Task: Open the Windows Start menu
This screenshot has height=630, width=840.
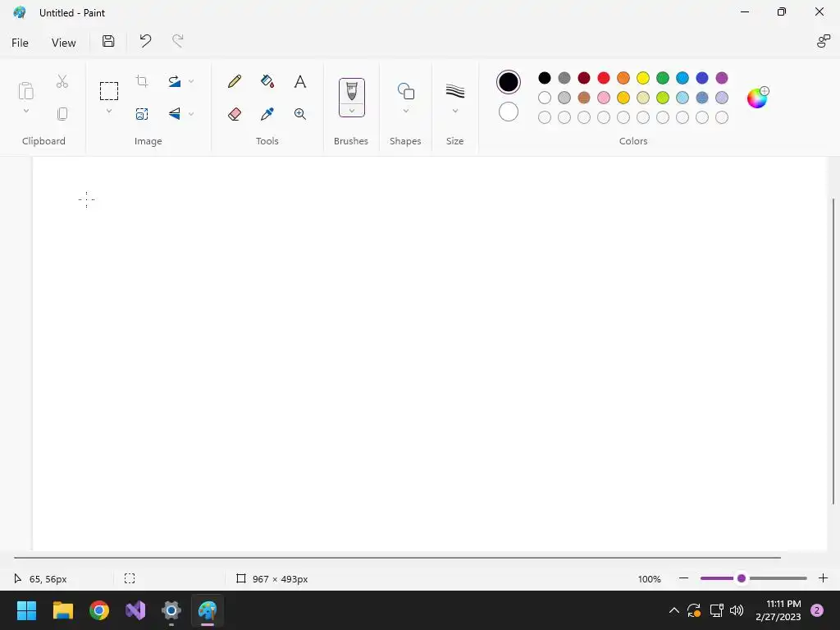Action: click(26, 610)
